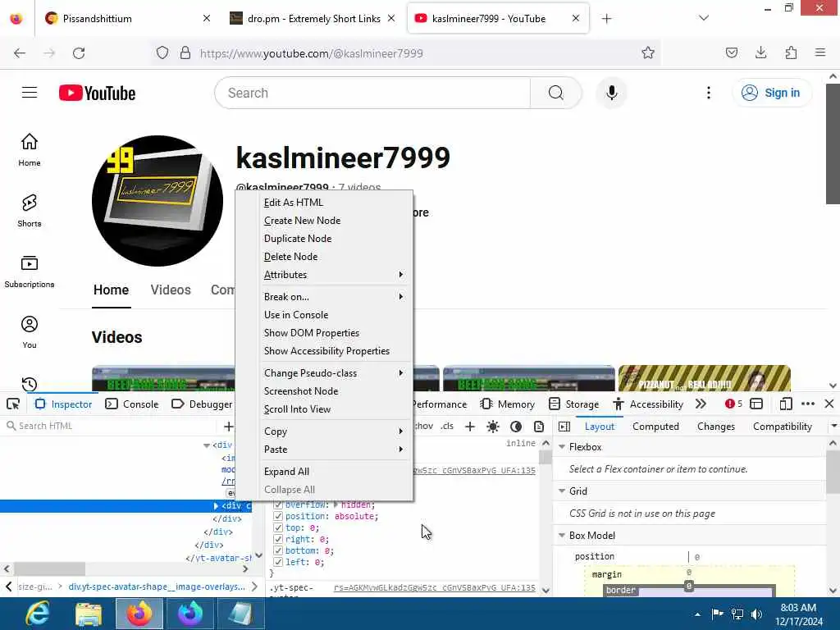Toggle light color scheme simulation

493,427
